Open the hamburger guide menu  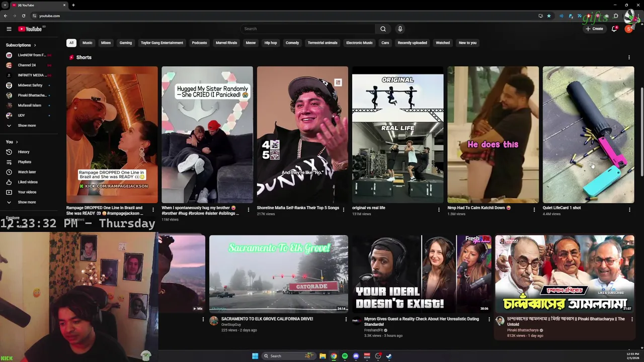tap(9, 29)
